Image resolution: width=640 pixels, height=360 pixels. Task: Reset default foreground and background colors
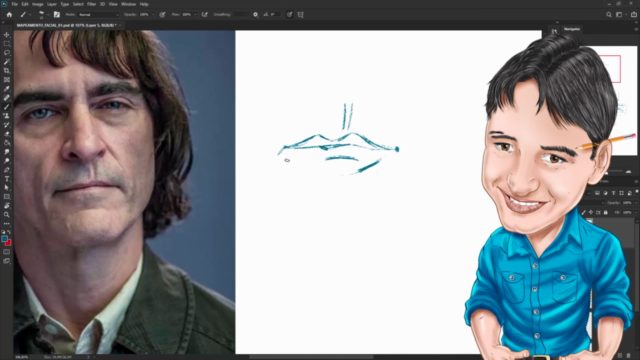pyautogui.click(x=3, y=232)
